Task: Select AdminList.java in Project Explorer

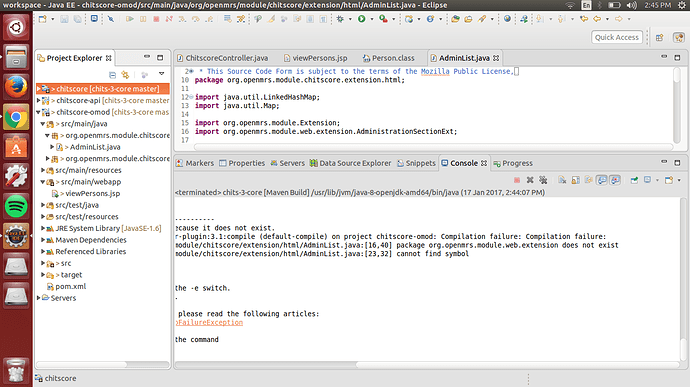Action: pyautogui.click(x=95, y=147)
